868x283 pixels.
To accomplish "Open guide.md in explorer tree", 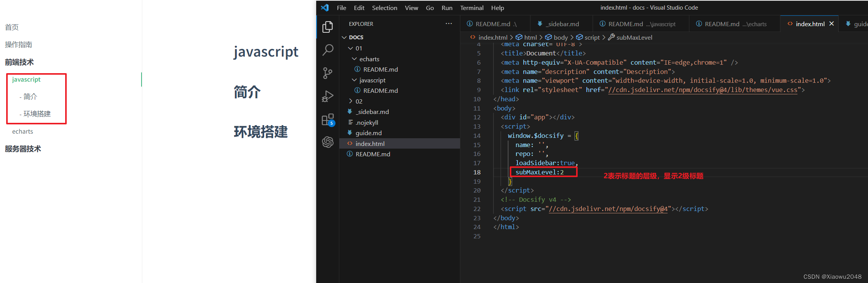I will click(x=399, y=133).
